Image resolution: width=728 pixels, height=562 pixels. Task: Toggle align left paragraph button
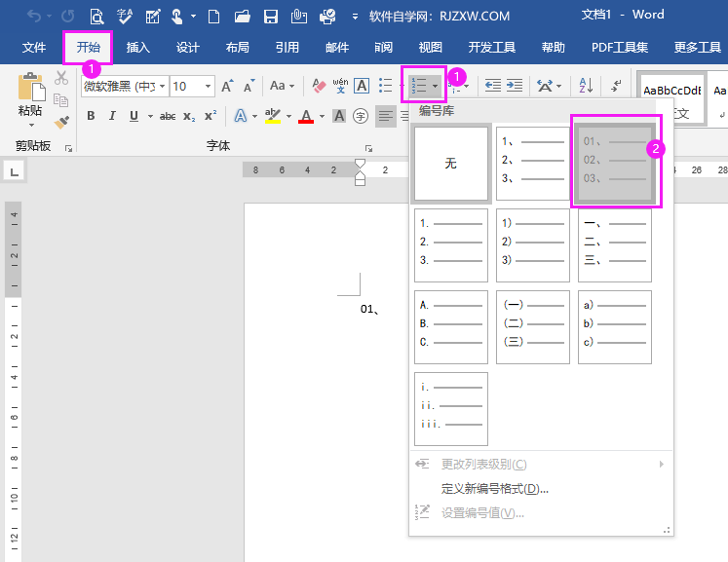pos(385,116)
